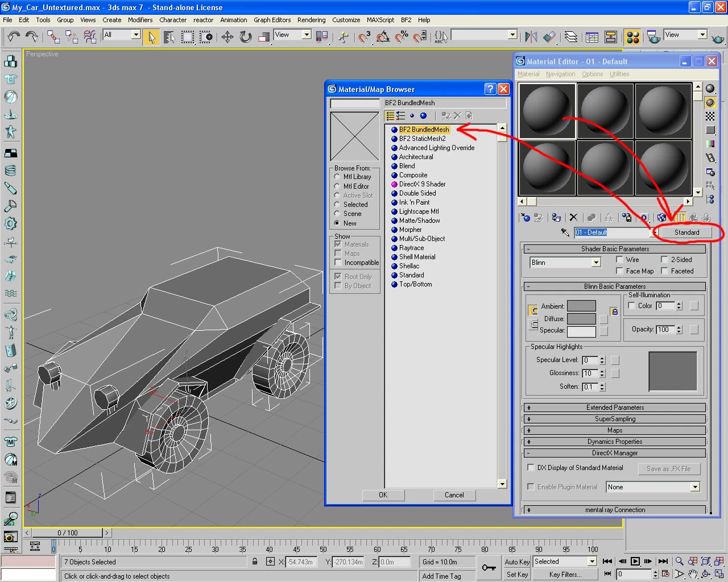Viewport: 728px width, 582px height.
Task: Expand the Extended Parameters rollout
Action: pyautogui.click(x=615, y=408)
